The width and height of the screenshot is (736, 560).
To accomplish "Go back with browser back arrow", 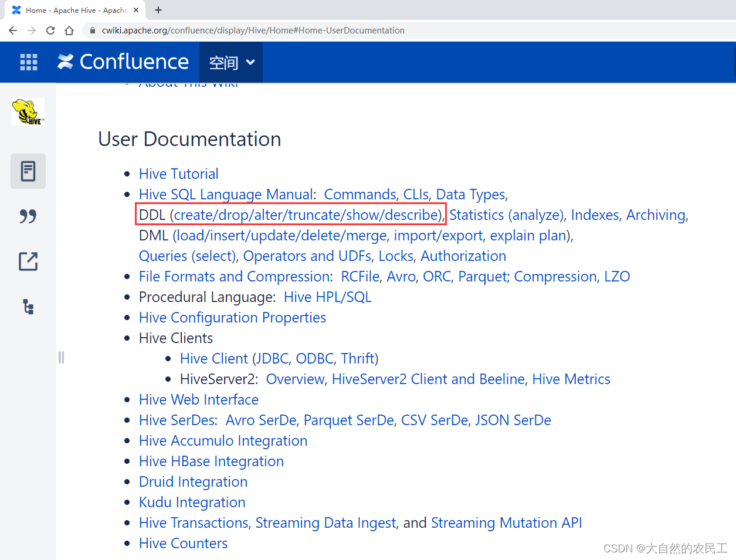I will 13,30.
